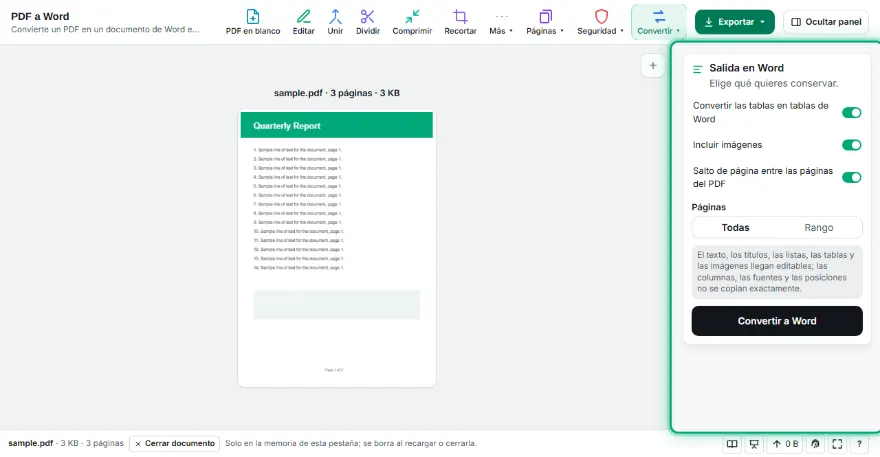This screenshot has width=880, height=457.
Task: Start presentation mode icon in status bar
Action: click(754, 444)
